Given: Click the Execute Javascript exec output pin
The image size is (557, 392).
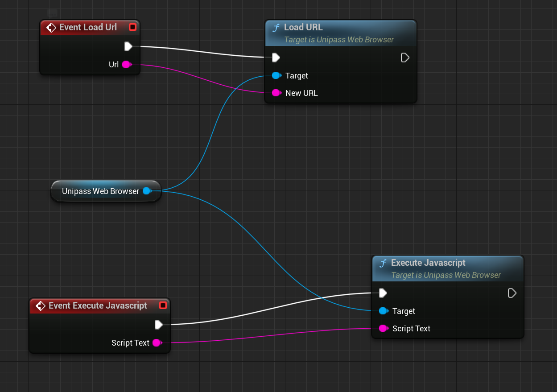Looking at the screenshot, I should tap(512, 293).
